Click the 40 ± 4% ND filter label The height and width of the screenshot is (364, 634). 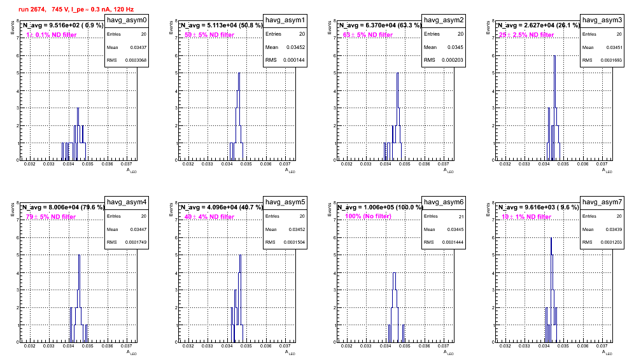pos(209,217)
